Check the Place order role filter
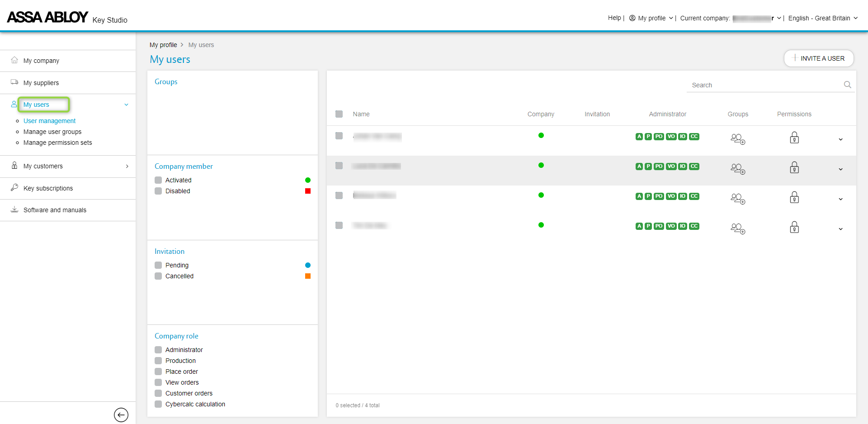The width and height of the screenshot is (868, 424). click(x=158, y=372)
